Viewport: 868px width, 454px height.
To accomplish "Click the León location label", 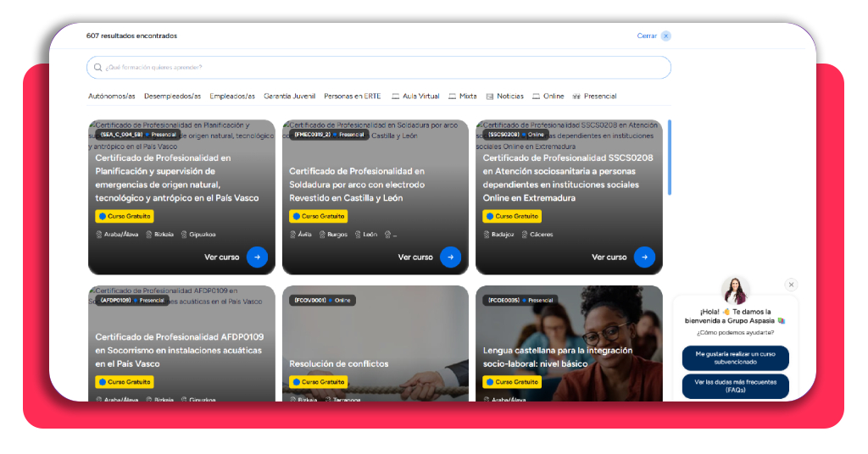I will [366, 235].
